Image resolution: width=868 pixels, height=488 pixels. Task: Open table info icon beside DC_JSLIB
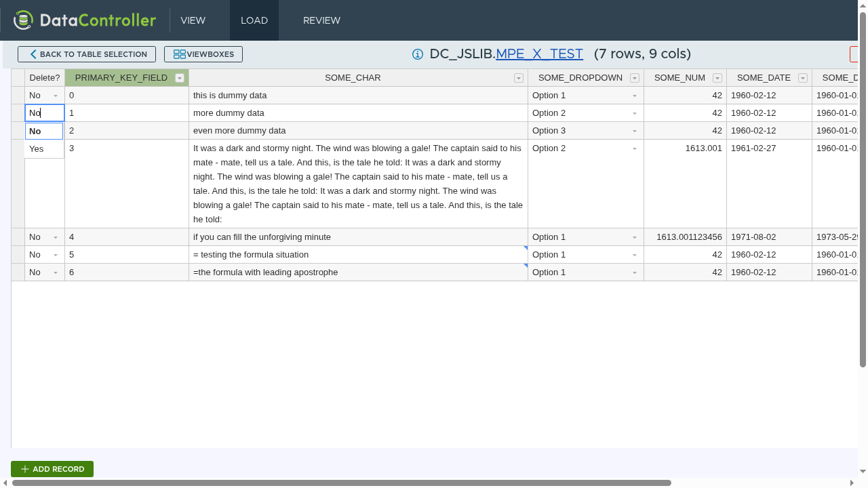pos(418,54)
